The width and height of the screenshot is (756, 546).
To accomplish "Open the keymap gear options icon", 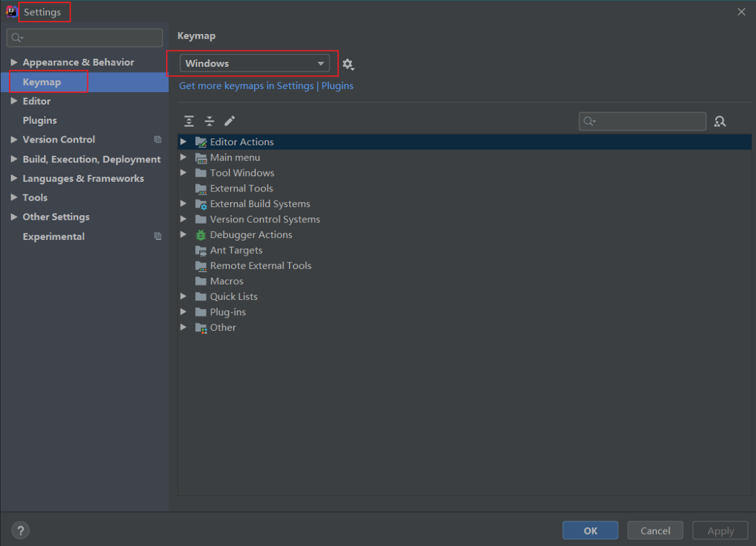I will tap(348, 64).
